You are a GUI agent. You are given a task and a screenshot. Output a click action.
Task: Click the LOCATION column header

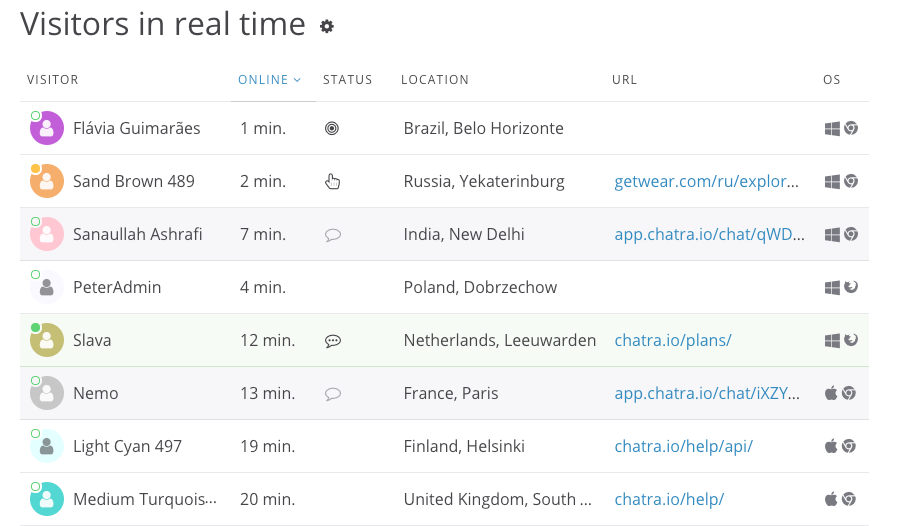tap(435, 80)
